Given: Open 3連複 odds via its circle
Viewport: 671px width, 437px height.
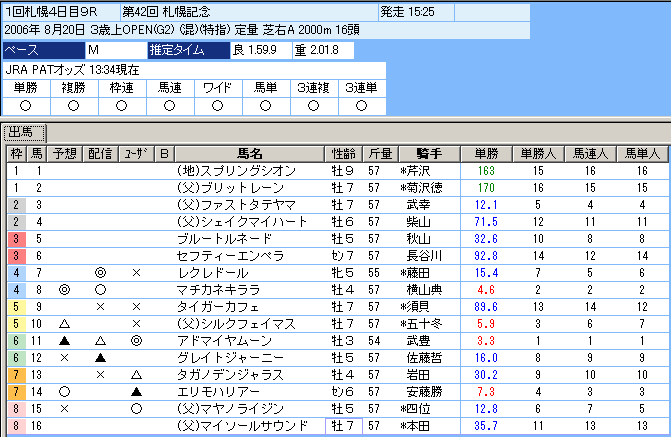Looking at the screenshot, I should (x=306, y=105).
